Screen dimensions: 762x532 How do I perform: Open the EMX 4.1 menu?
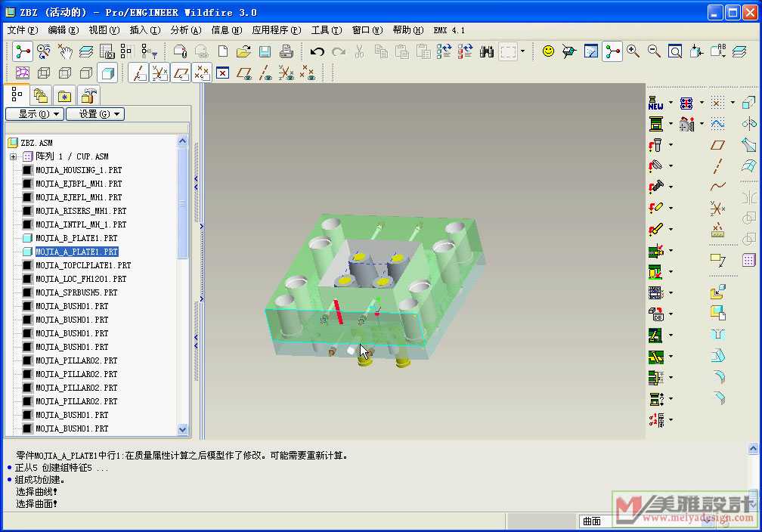pos(449,30)
